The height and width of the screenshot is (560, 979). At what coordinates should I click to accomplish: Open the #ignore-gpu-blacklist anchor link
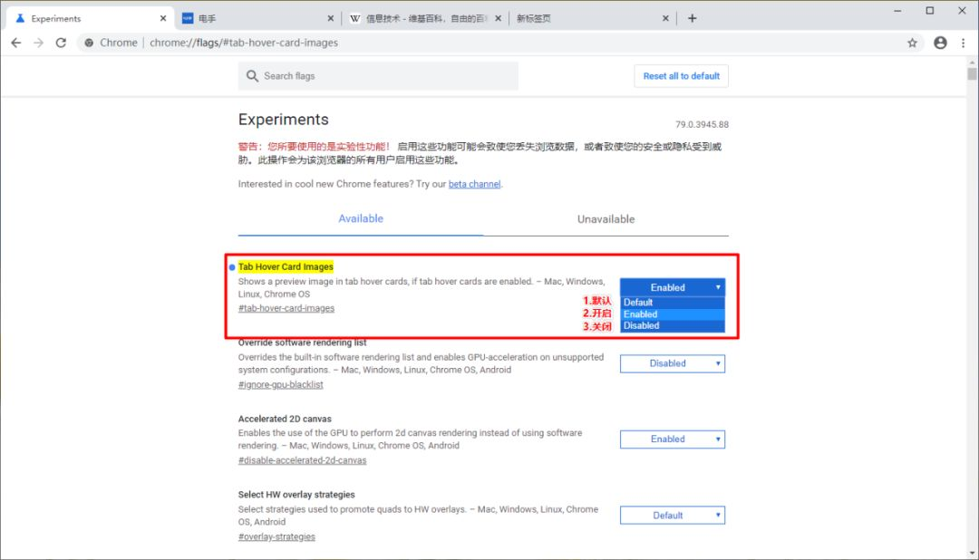280,384
